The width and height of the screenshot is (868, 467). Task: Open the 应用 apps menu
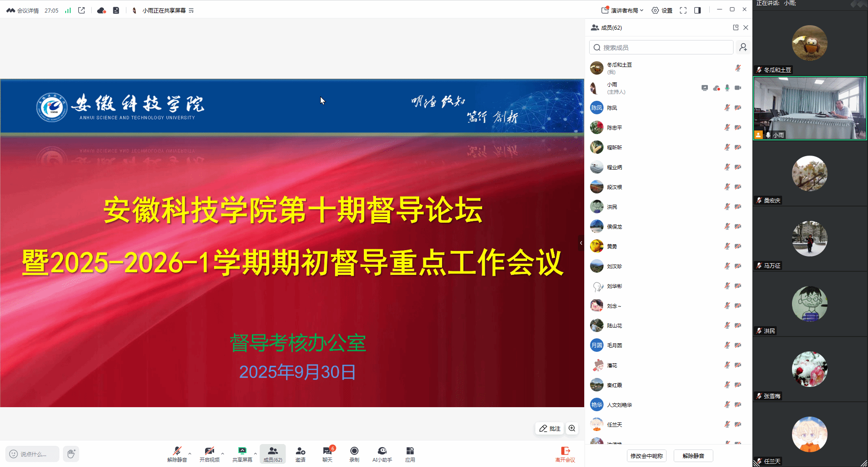coord(410,454)
